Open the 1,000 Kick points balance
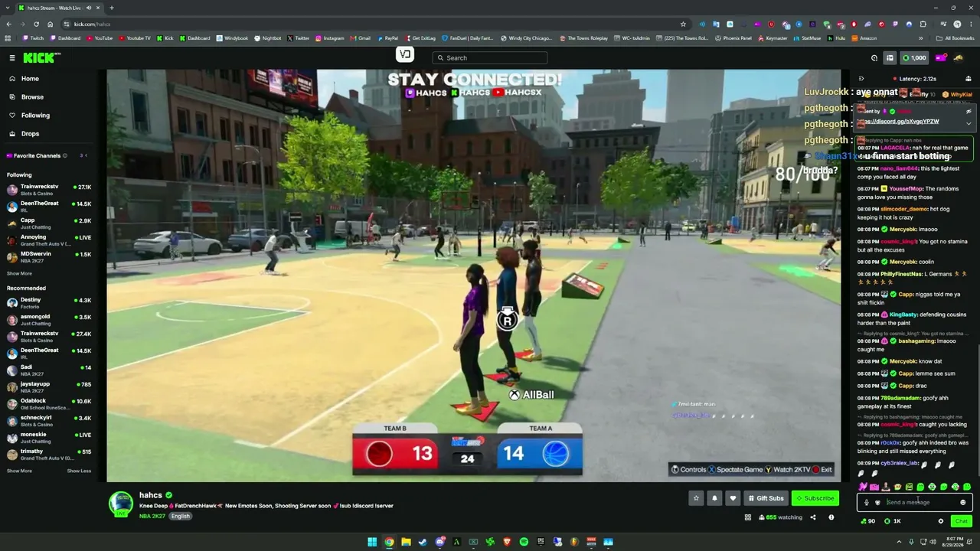 [x=915, y=57]
